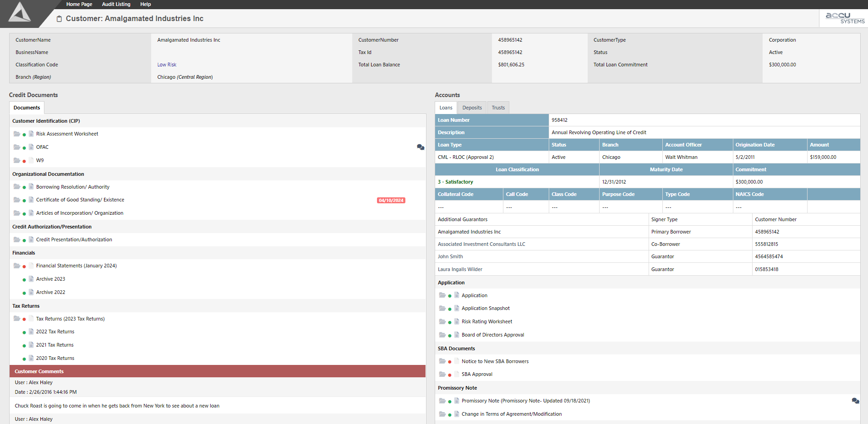This screenshot has width=868, height=424.
Task: Open Associated Investment Consultants LLC link
Action: click(481, 244)
